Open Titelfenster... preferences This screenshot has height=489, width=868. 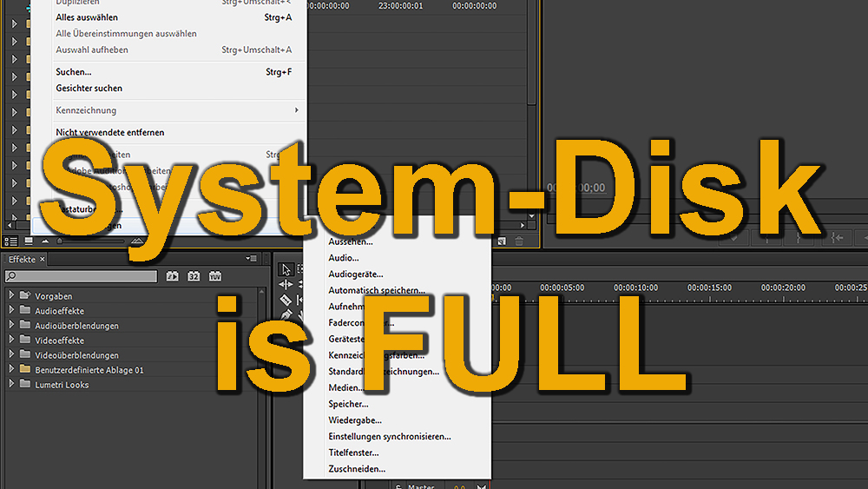pos(353,453)
